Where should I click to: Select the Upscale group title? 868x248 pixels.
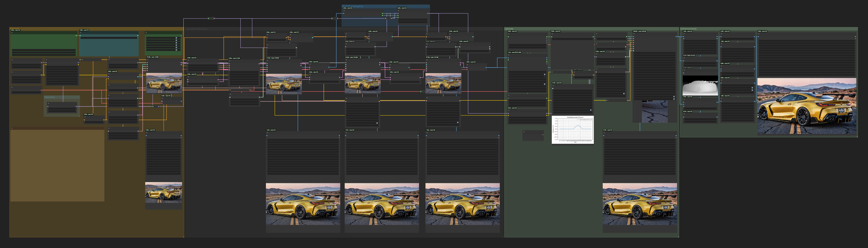pos(509,29)
